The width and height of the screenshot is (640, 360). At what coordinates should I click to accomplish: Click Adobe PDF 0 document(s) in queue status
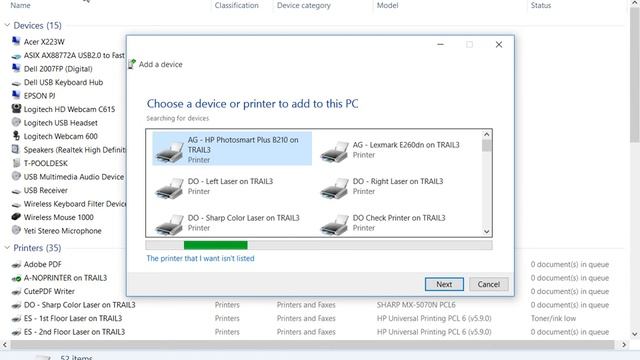pyautogui.click(x=570, y=264)
